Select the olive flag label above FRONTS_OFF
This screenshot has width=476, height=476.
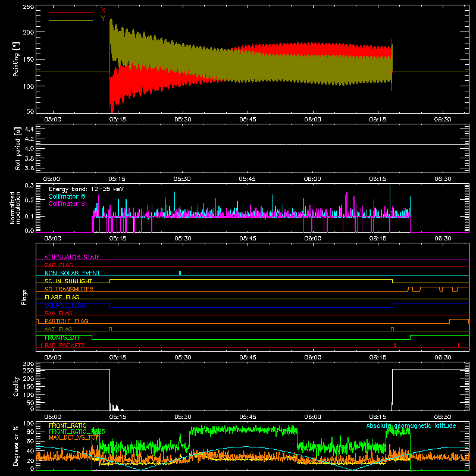coord(58,329)
